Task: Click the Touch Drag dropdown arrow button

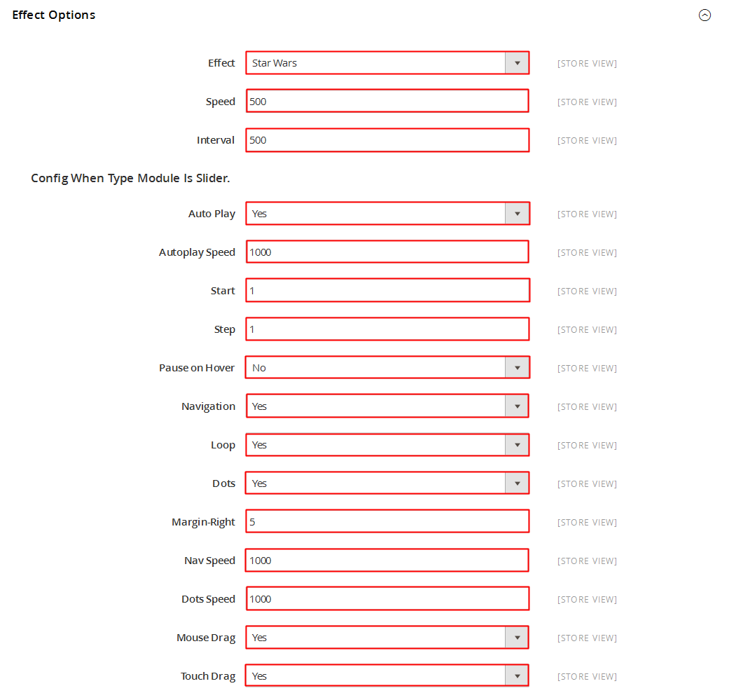Action: [517, 675]
